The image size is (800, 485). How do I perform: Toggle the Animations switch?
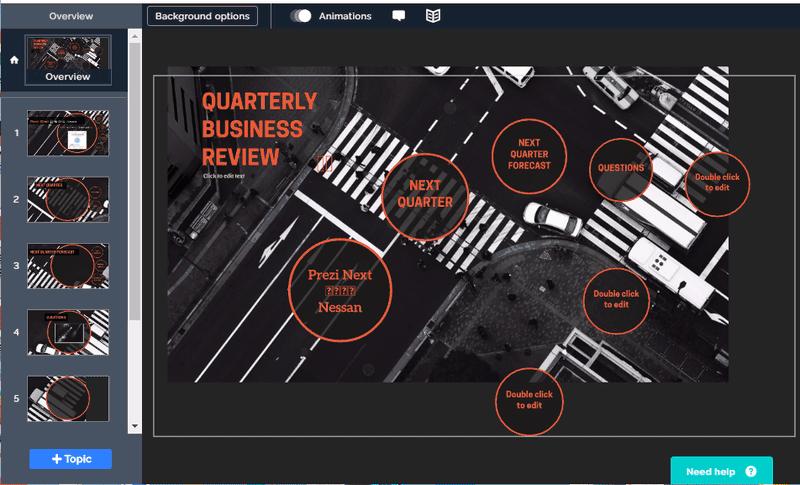(301, 16)
